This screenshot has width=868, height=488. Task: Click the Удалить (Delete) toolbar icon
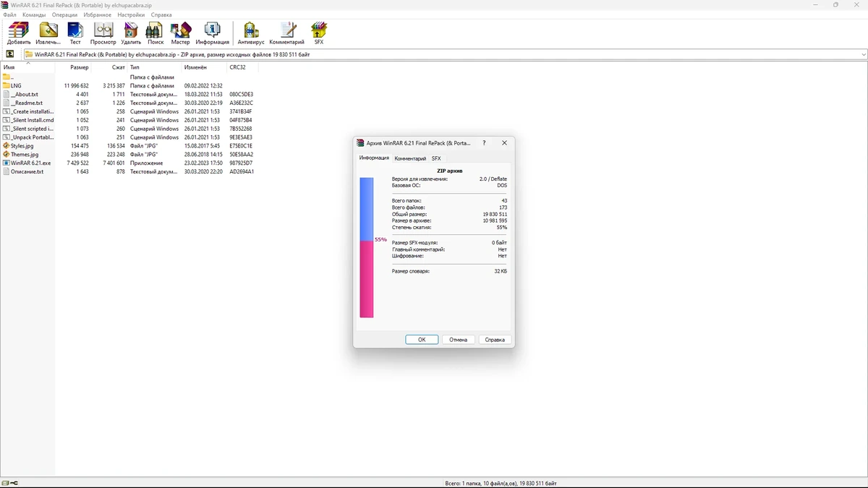click(x=131, y=30)
